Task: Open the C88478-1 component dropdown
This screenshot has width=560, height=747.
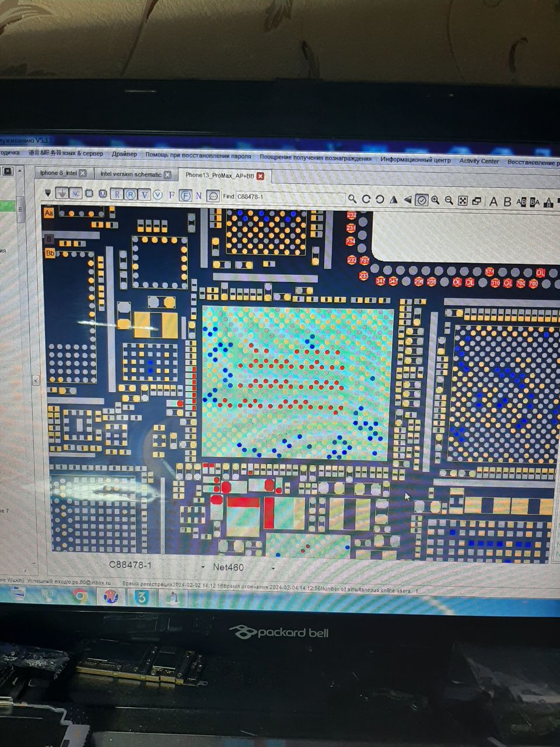Action: [202, 567]
